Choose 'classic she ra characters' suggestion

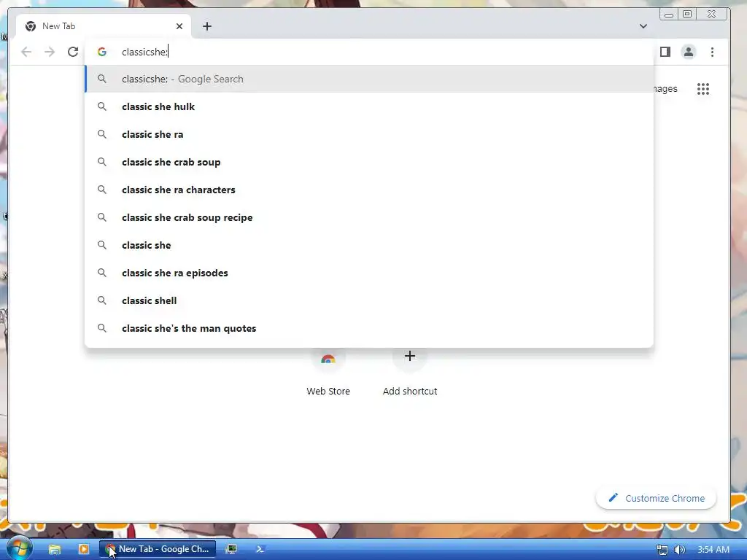tap(369, 190)
